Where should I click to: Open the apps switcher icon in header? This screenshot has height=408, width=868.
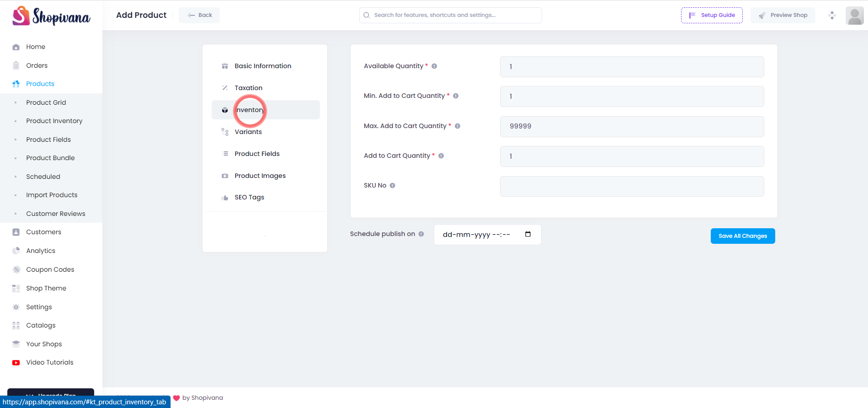coord(832,15)
